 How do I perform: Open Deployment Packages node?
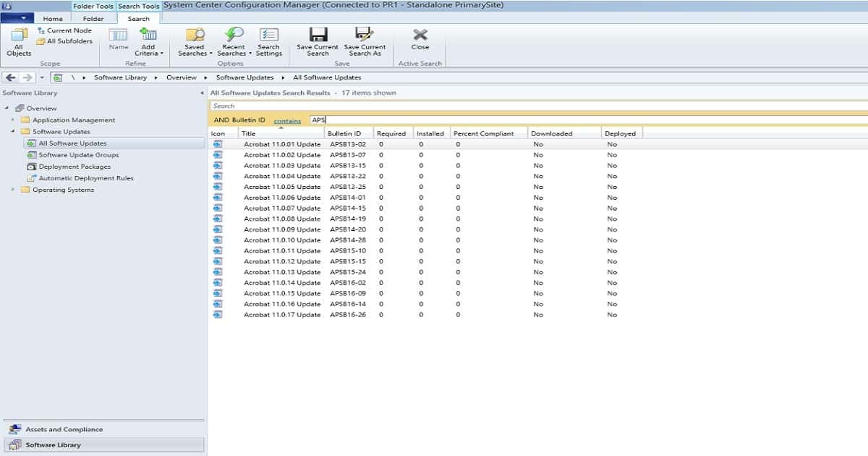click(75, 166)
